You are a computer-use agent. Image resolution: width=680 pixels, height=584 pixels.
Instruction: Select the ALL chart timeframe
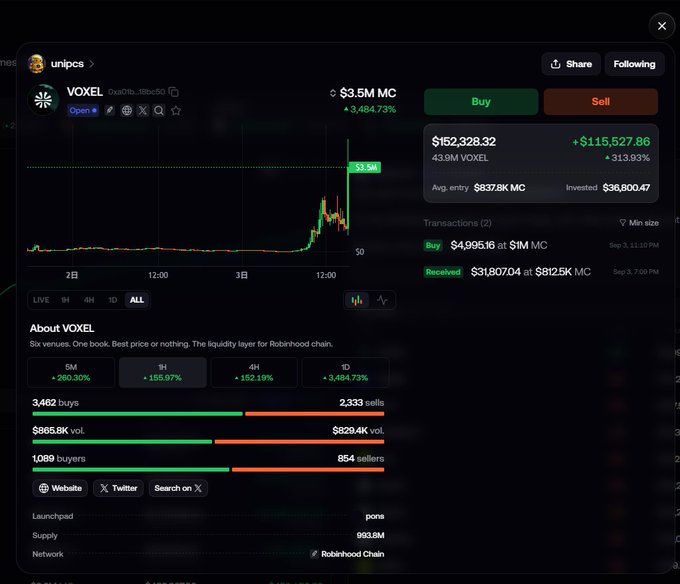137,300
